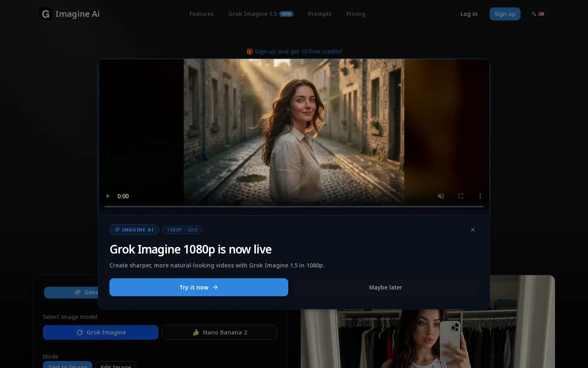Select the Grok Imagine image model
Viewport: 588px width, 368px height.
pos(100,332)
